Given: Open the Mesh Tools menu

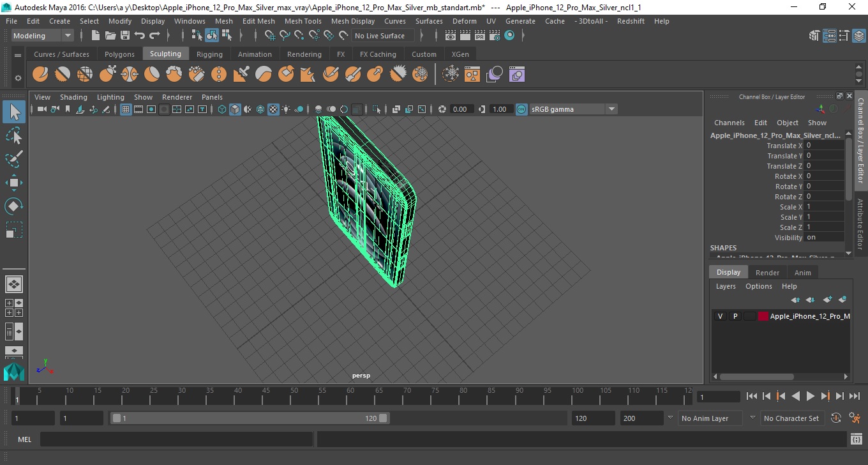Looking at the screenshot, I should click(x=303, y=21).
